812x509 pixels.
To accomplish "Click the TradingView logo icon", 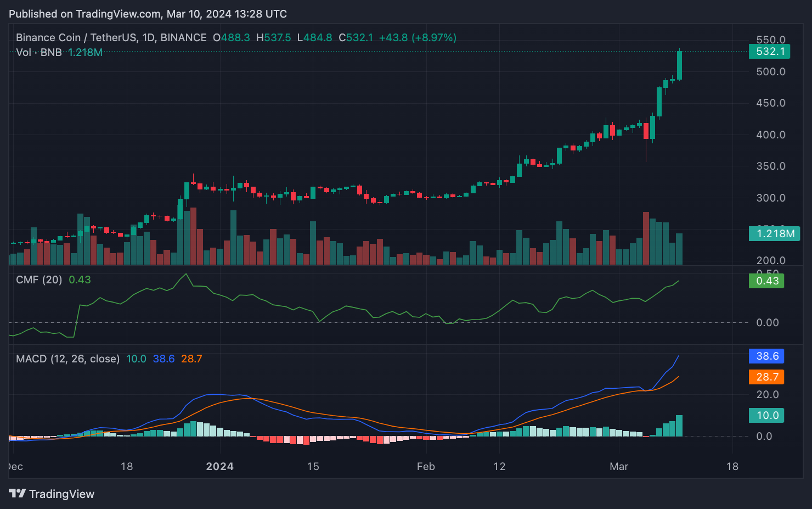I will coord(17,494).
